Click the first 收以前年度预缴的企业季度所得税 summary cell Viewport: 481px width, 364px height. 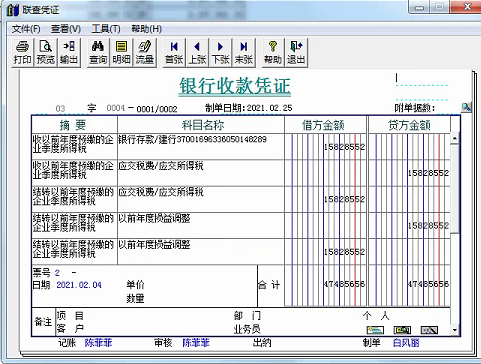[x=74, y=146]
